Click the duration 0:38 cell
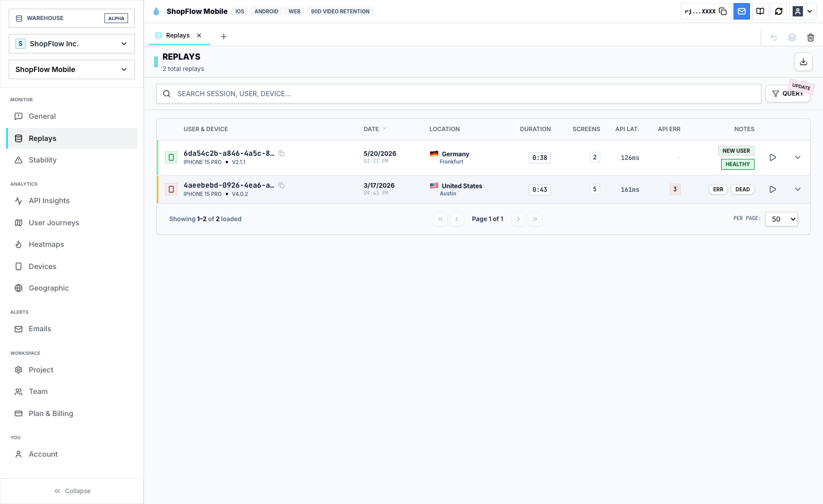 point(540,158)
